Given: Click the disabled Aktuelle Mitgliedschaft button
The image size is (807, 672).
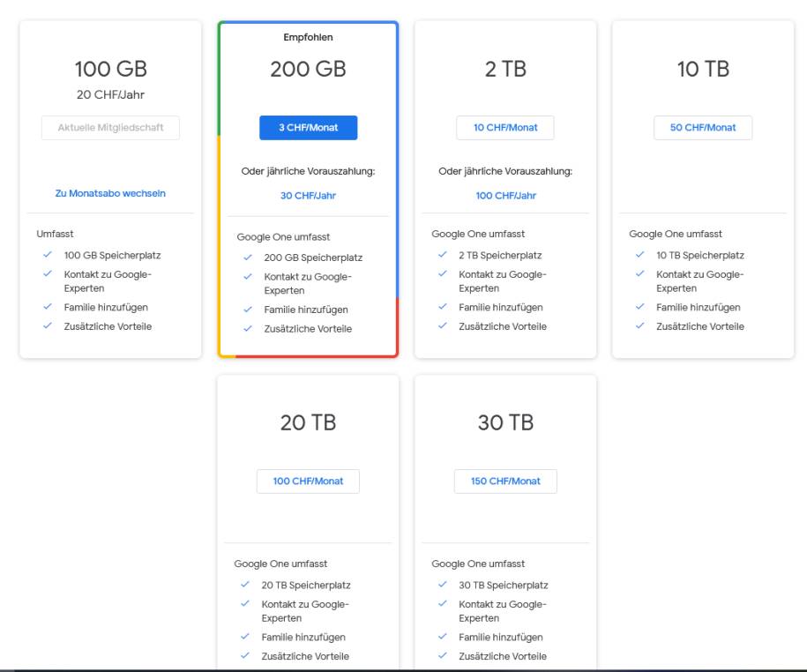Looking at the screenshot, I should pyautogui.click(x=110, y=128).
